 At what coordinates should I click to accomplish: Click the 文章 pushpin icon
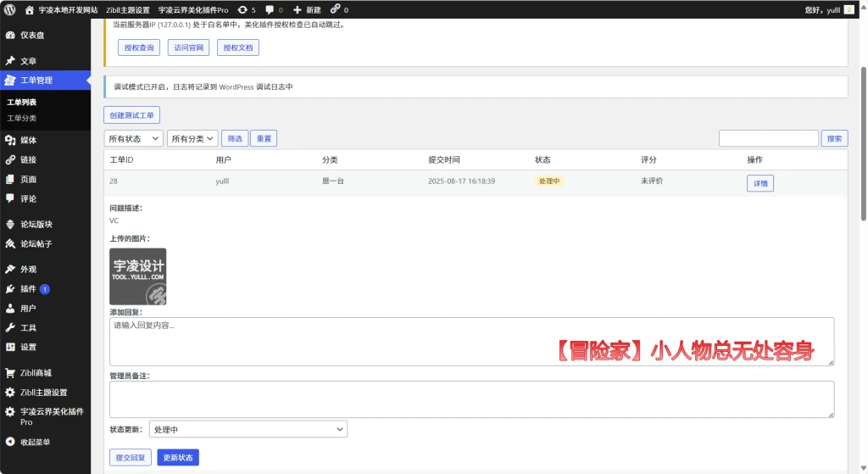pyautogui.click(x=10, y=61)
